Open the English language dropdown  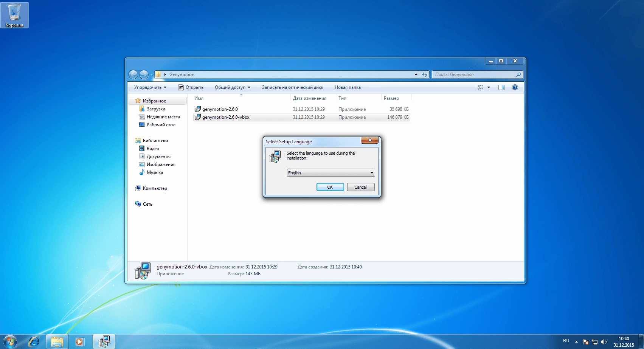coord(331,173)
